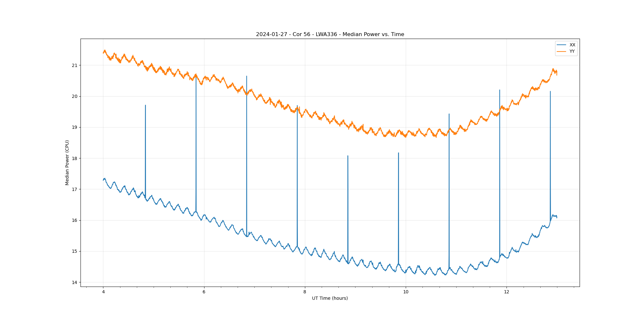The image size is (644, 322).
Task: Select the XX legend label
Action: pyautogui.click(x=572, y=45)
